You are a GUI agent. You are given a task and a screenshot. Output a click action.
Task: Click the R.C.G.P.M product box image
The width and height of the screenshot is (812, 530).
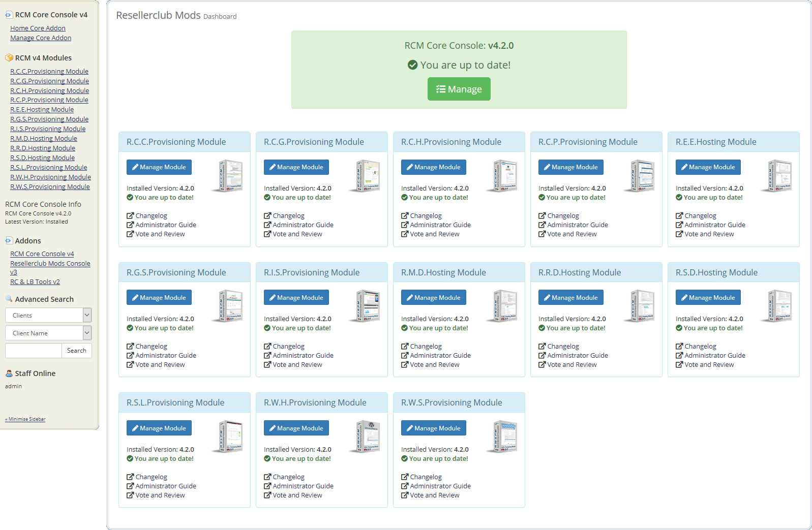coord(365,175)
